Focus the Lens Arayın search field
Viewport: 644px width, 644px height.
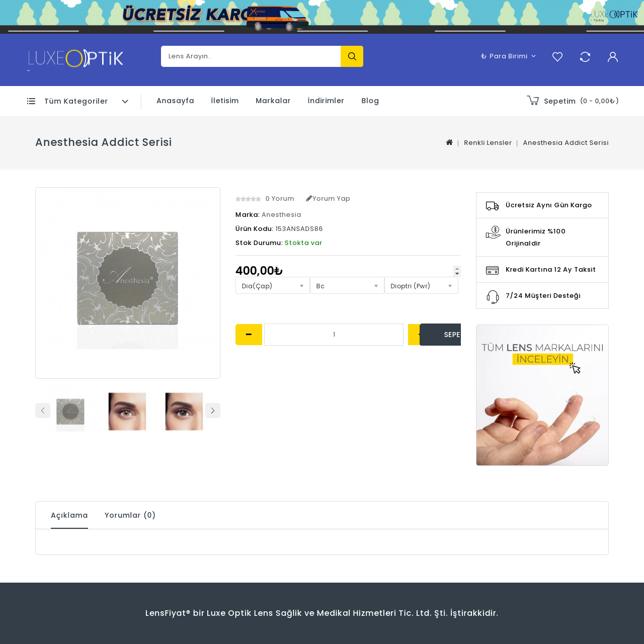coord(251,56)
